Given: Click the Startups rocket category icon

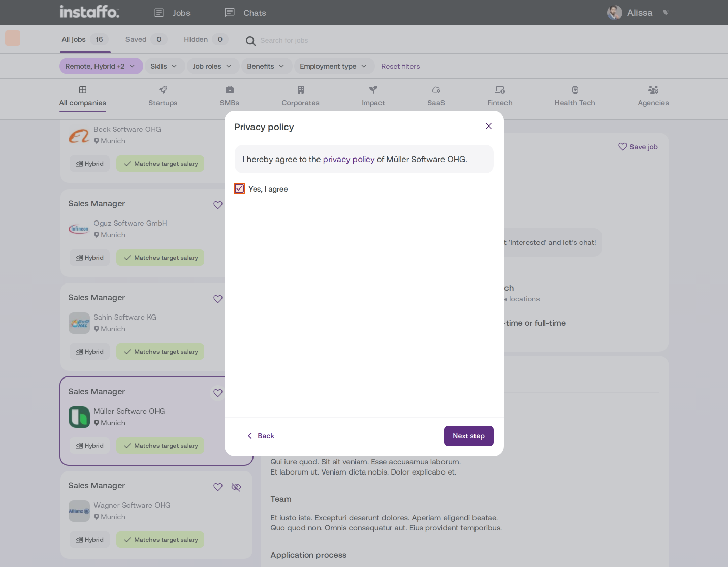Looking at the screenshot, I should point(163,90).
